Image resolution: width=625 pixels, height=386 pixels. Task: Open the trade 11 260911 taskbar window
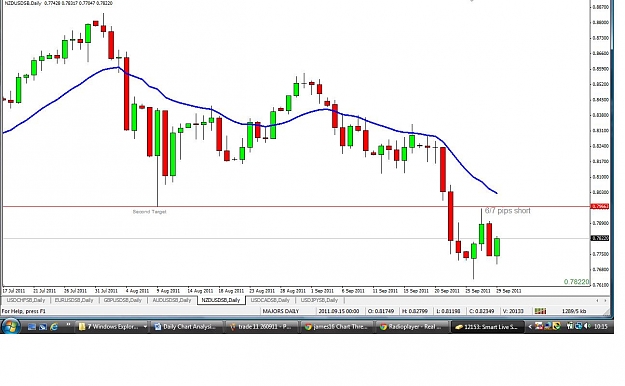pos(261,327)
